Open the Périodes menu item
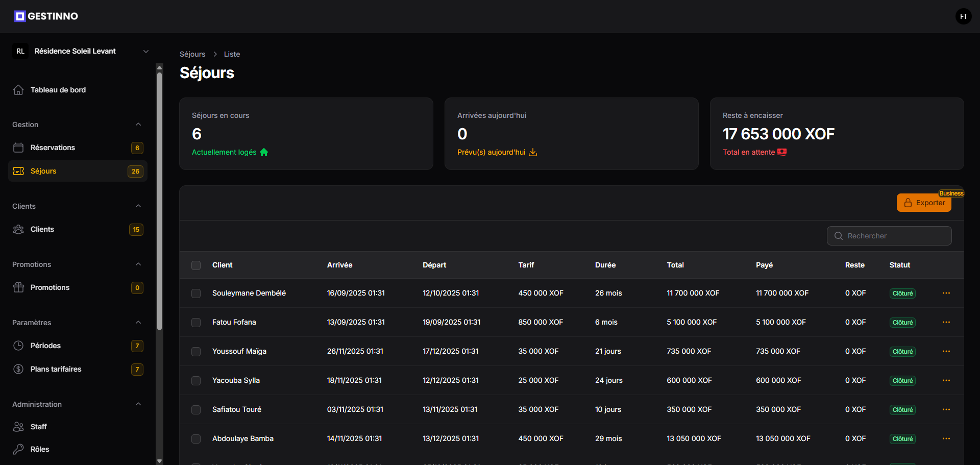The width and height of the screenshot is (980, 465). (x=78, y=346)
